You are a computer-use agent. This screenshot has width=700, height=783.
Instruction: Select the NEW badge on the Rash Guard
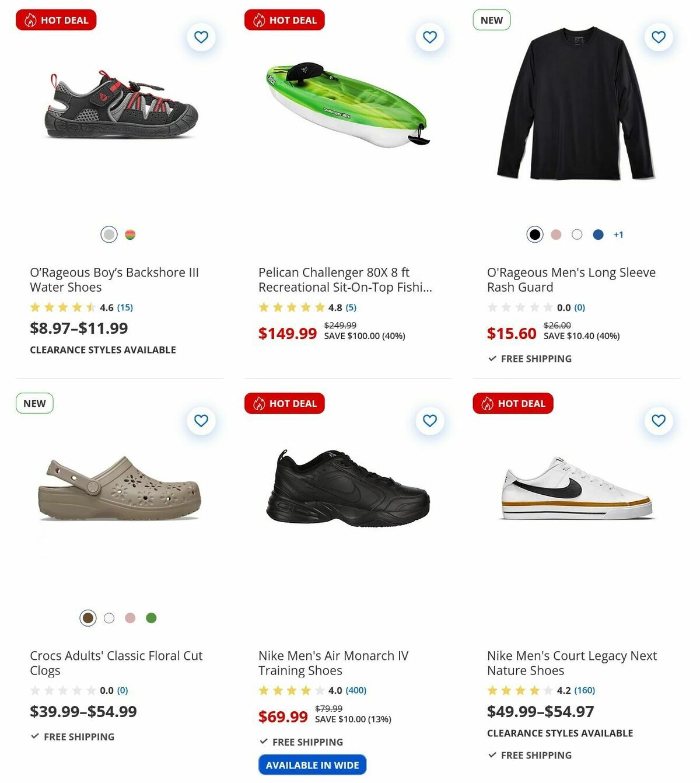(x=491, y=19)
